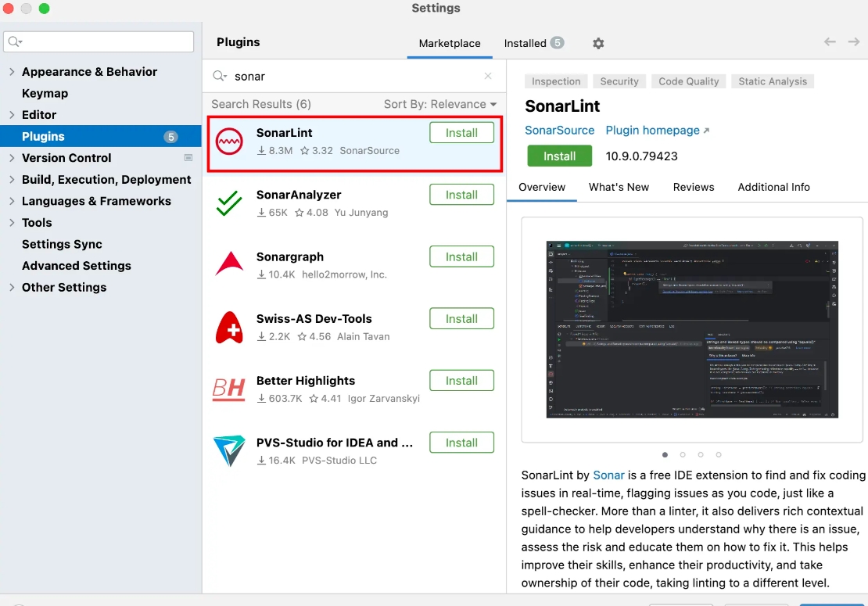The height and width of the screenshot is (606, 868).
Task: Follow the Sonar link in description
Action: coord(608,475)
